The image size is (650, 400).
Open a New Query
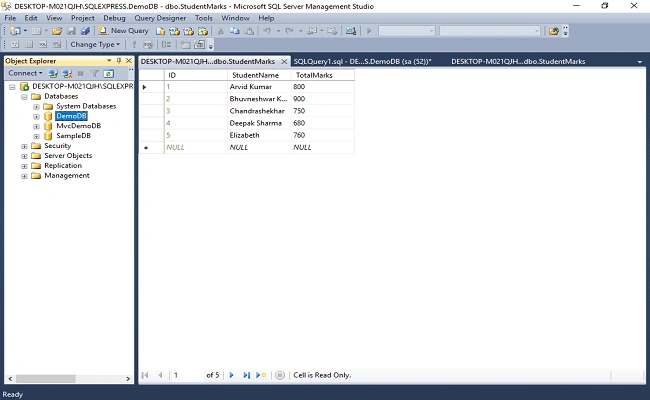point(123,31)
